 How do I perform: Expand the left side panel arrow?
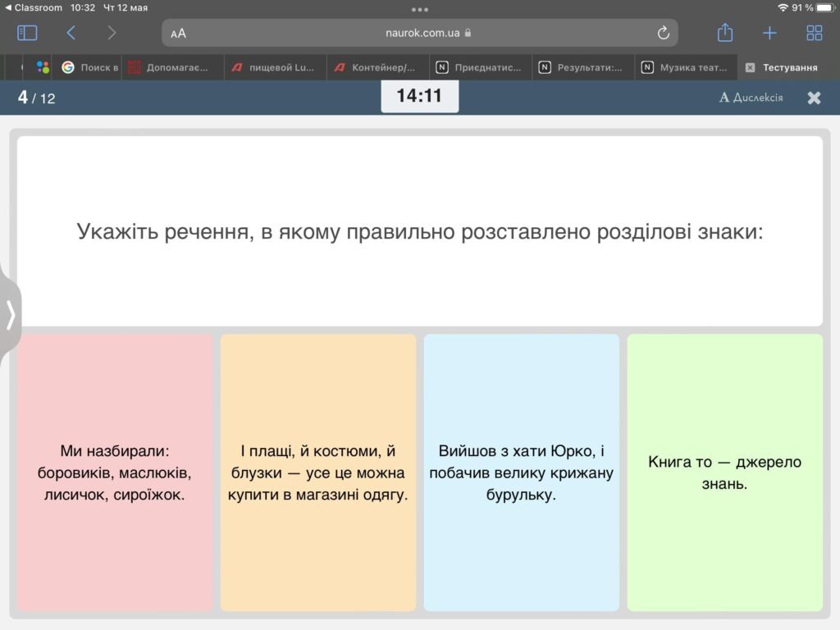pyautogui.click(x=10, y=314)
